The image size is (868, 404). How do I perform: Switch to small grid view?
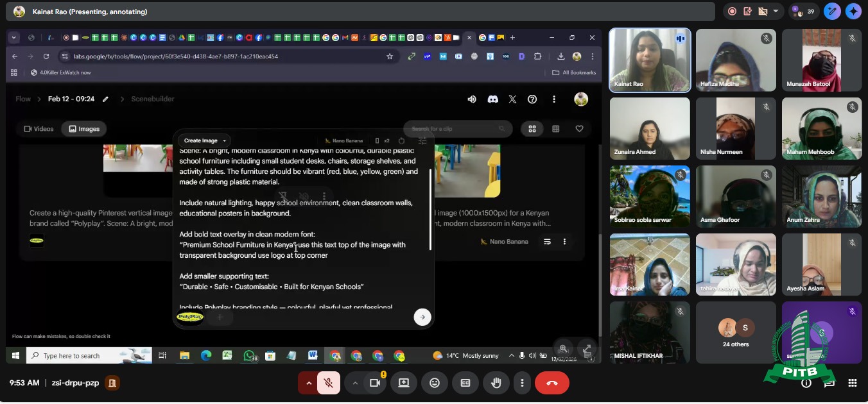(x=556, y=129)
